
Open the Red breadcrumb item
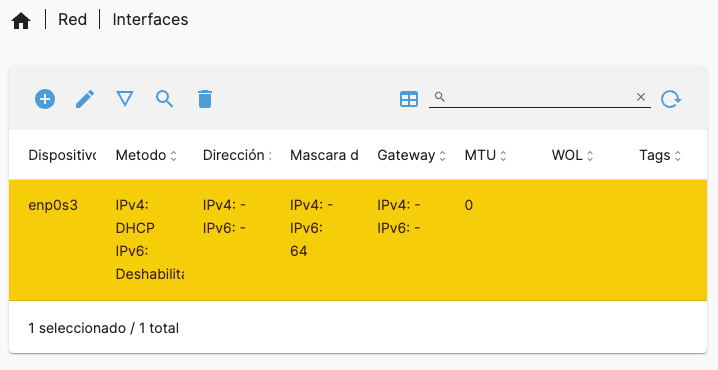pos(72,20)
